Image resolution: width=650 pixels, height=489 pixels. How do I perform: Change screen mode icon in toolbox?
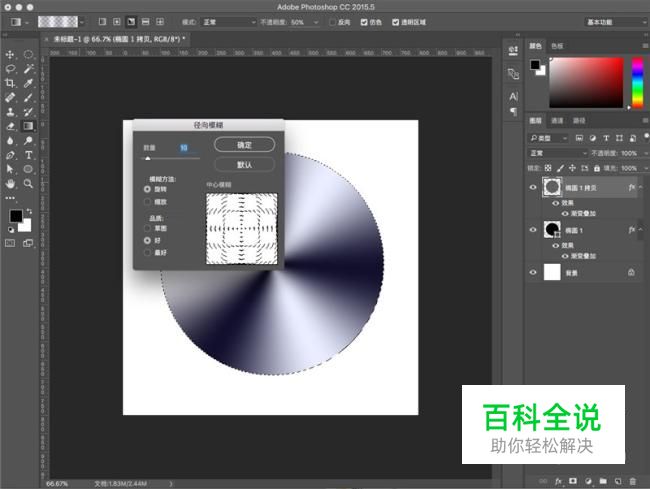click(28, 243)
